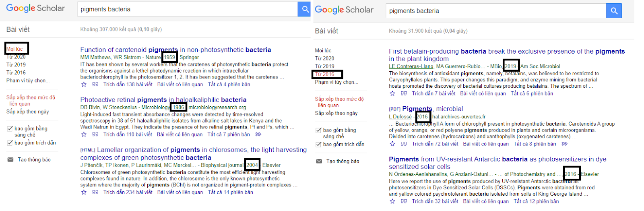Toggle left 'bao gồm bằng sáng chế' checkbox
Screen dimensions: 644x211
point(10,129)
